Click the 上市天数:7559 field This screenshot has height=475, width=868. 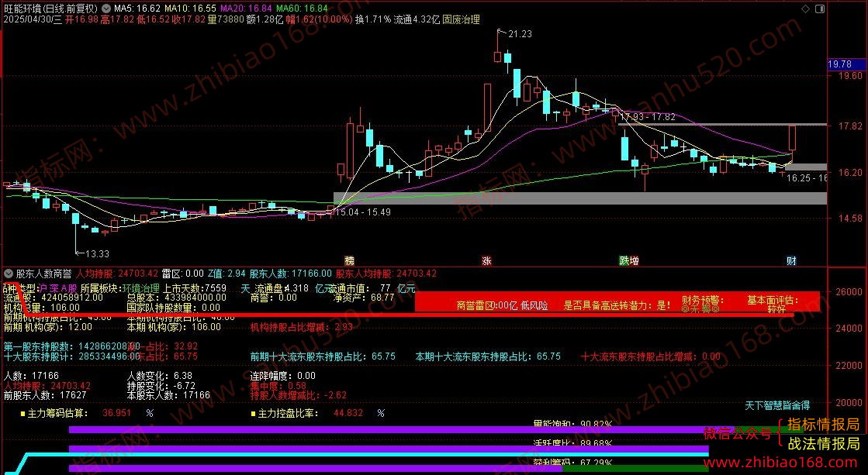click(194, 289)
